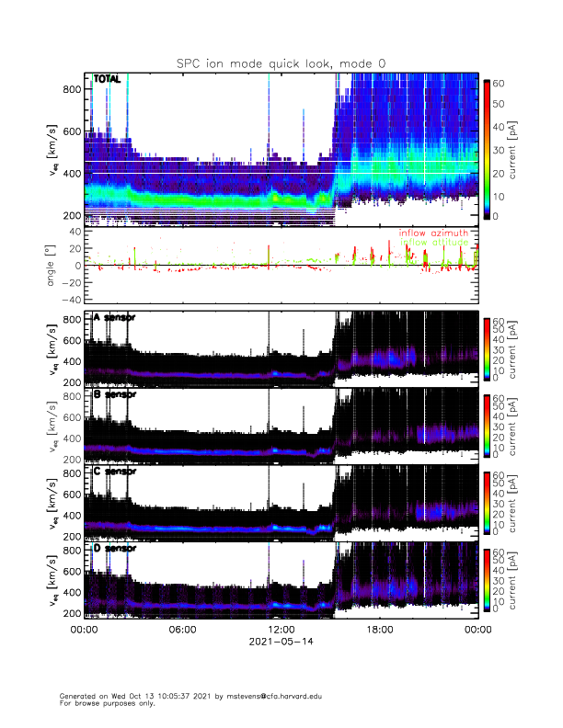563x728 pixels.
Task: Click the 'A sensor' panel label
Action: coord(114,318)
